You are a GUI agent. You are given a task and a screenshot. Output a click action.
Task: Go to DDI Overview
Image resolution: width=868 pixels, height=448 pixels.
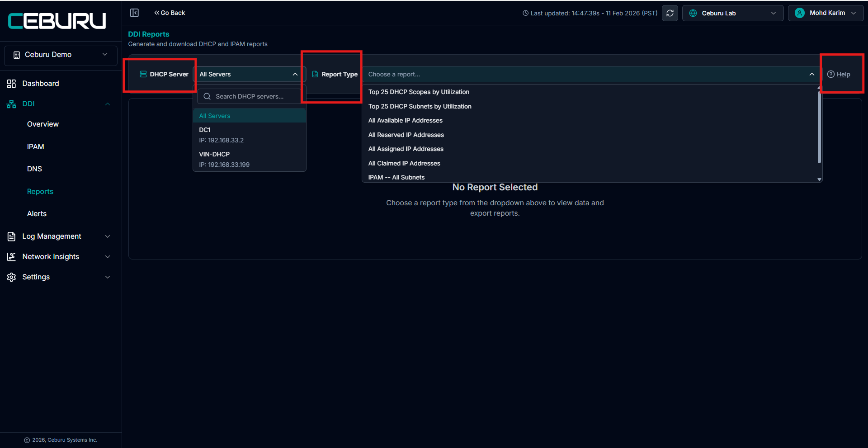point(43,124)
